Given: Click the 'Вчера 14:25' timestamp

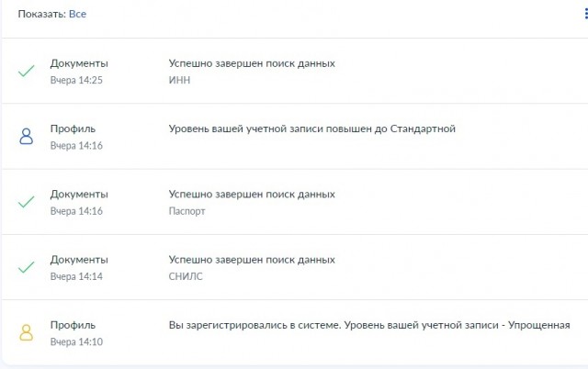Looking at the screenshot, I should (76, 80).
